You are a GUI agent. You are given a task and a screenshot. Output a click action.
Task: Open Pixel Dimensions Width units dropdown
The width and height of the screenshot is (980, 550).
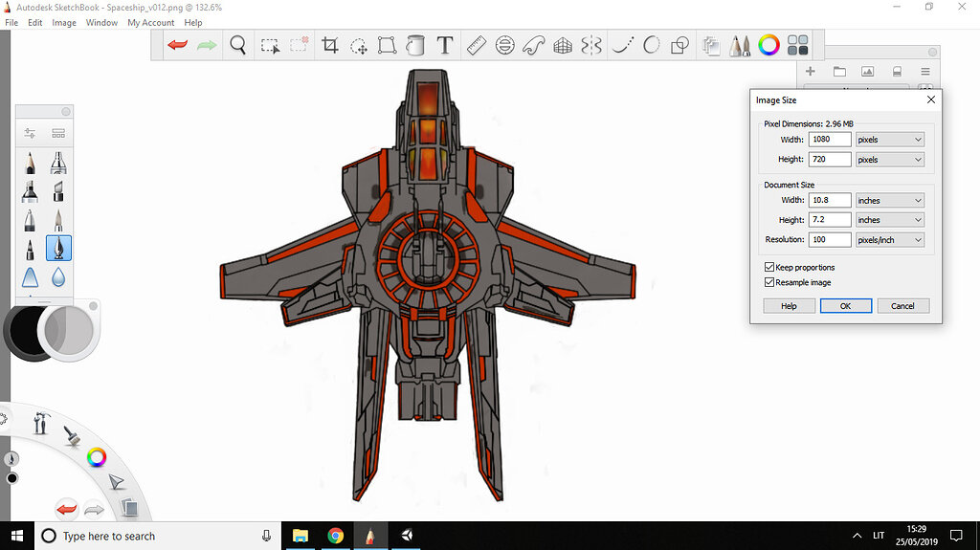click(x=889, y=140)
